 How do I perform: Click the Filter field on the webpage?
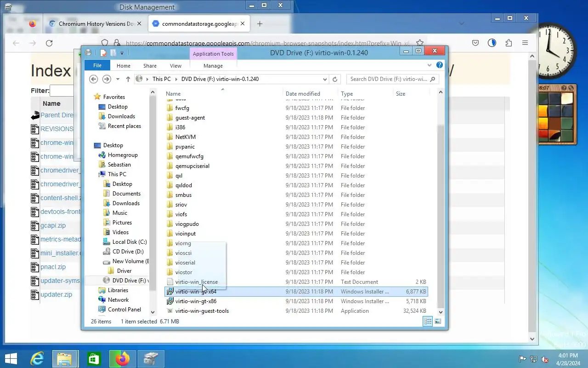(x=62, y=91)
